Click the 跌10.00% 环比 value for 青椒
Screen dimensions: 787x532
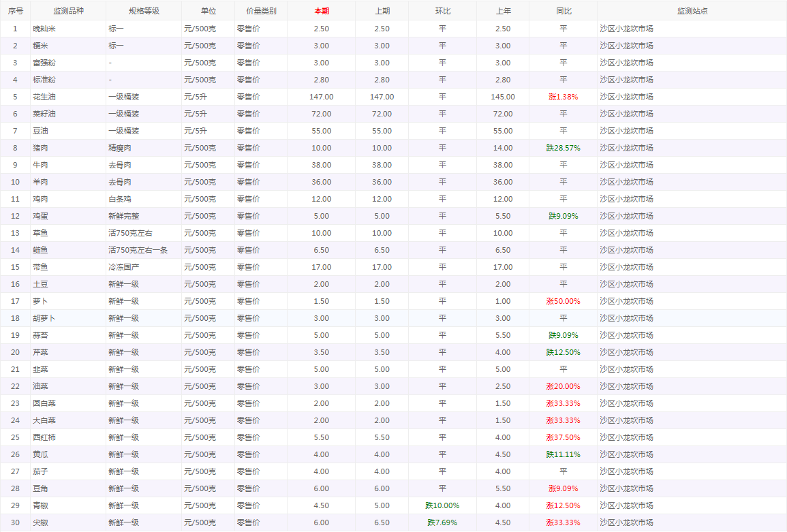[442, 505]
